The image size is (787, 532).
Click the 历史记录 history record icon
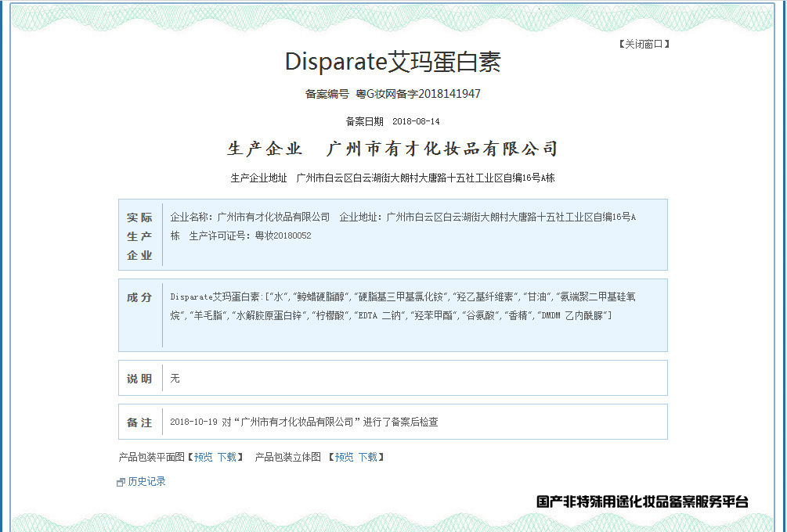pyautogui.click(x=121, y=482)
